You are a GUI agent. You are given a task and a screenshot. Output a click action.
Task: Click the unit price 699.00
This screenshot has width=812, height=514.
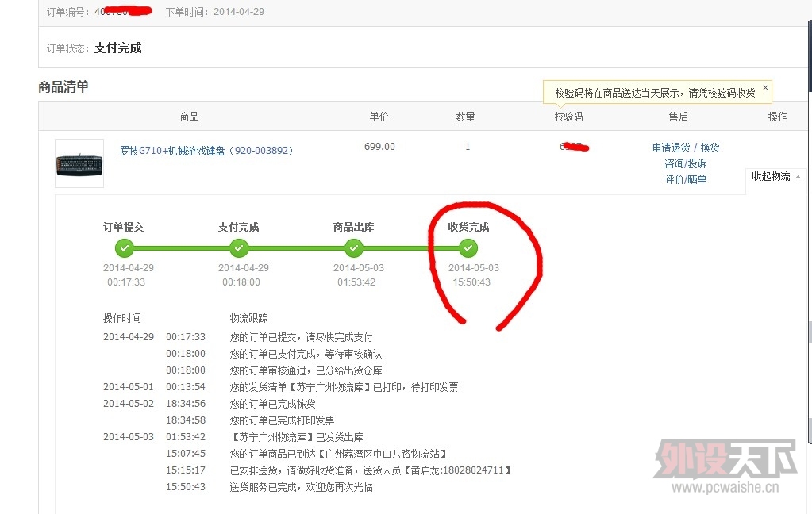coord(379,147)
